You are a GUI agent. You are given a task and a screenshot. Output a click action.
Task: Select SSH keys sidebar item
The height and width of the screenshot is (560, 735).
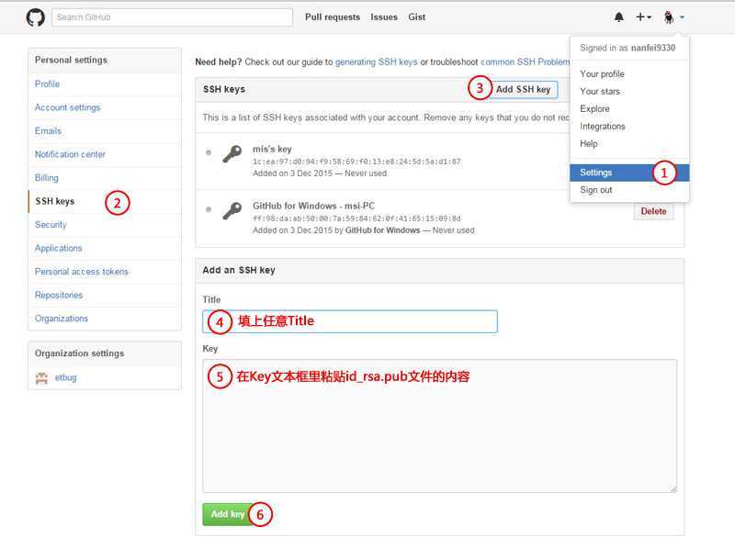[105, 201]
